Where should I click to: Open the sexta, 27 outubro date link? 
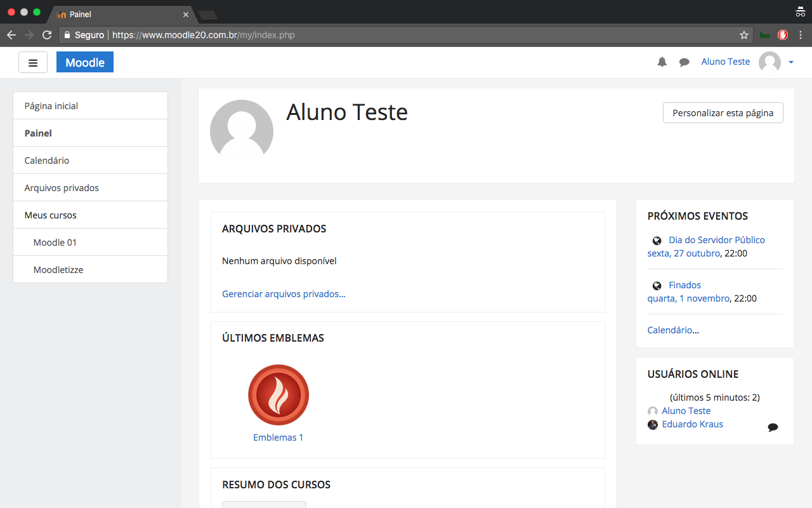pyautogui.click(x=684, y=253)
